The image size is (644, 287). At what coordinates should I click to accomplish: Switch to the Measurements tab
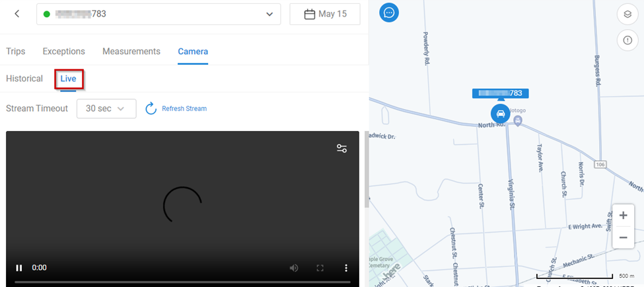(131, 52)
